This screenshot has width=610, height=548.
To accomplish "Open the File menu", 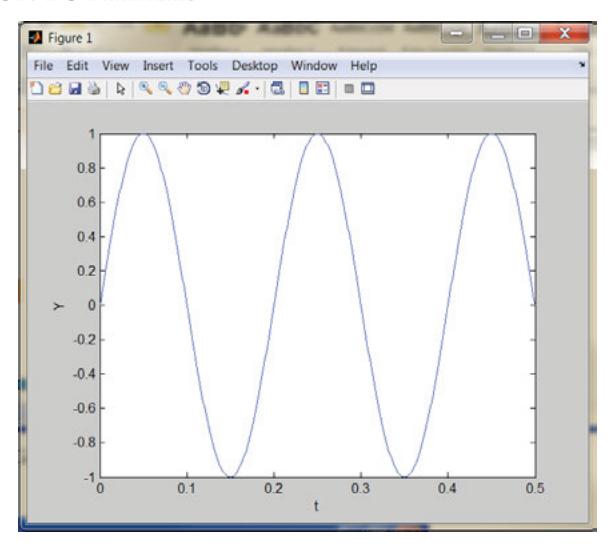I will pyautogui.click(x=43, y=66).
